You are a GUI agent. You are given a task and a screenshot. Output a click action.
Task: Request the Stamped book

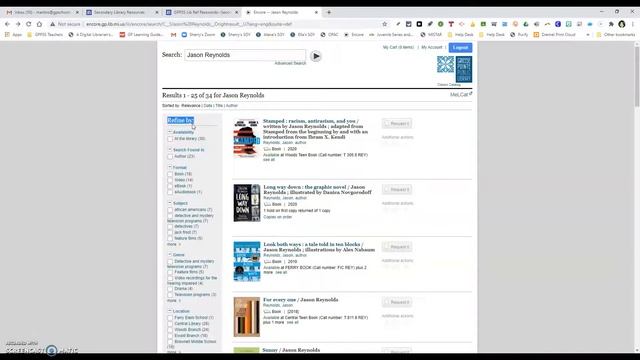pyautogui.click(x=397, y=123)
